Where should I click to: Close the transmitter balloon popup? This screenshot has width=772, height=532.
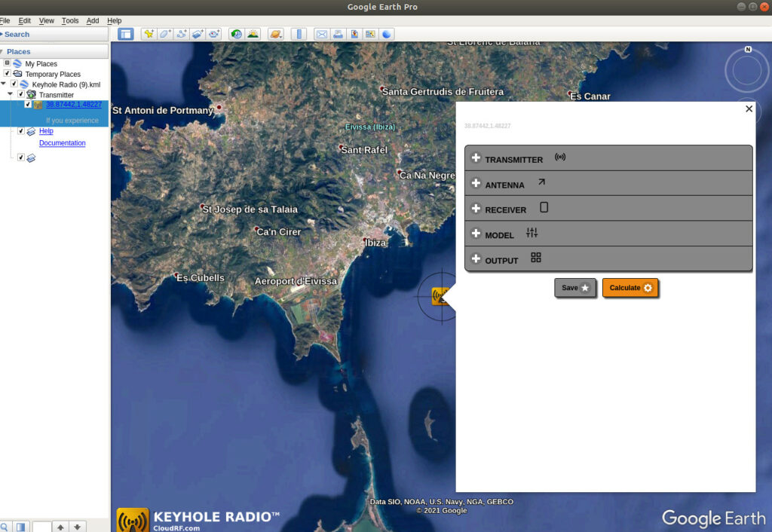click(749, 109)
